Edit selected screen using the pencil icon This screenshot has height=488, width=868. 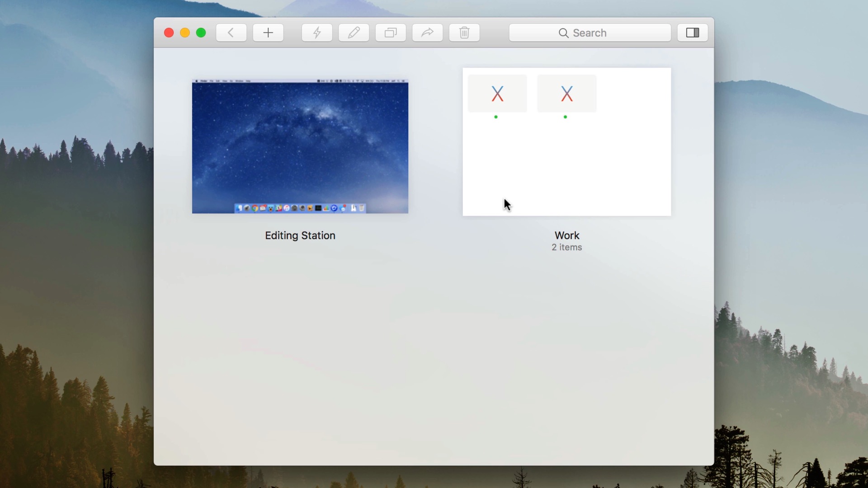(354, 33)
